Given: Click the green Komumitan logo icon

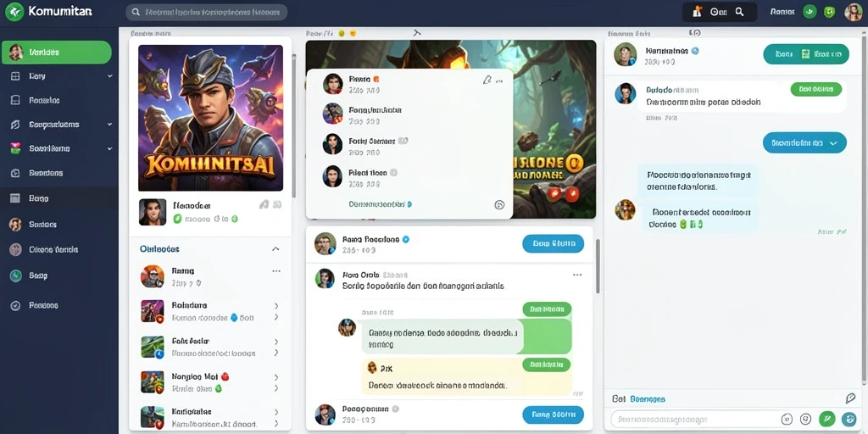Looking at the screenshot, I should 14,11.
